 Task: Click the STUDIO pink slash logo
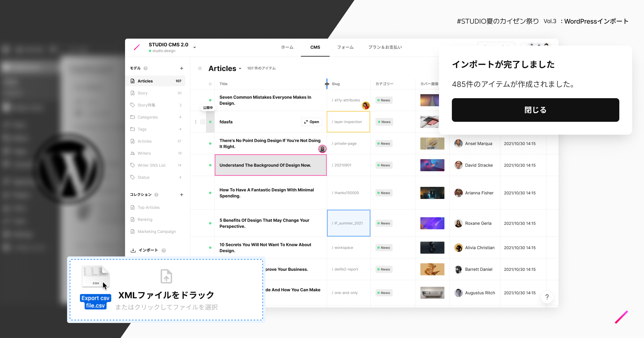137,47
